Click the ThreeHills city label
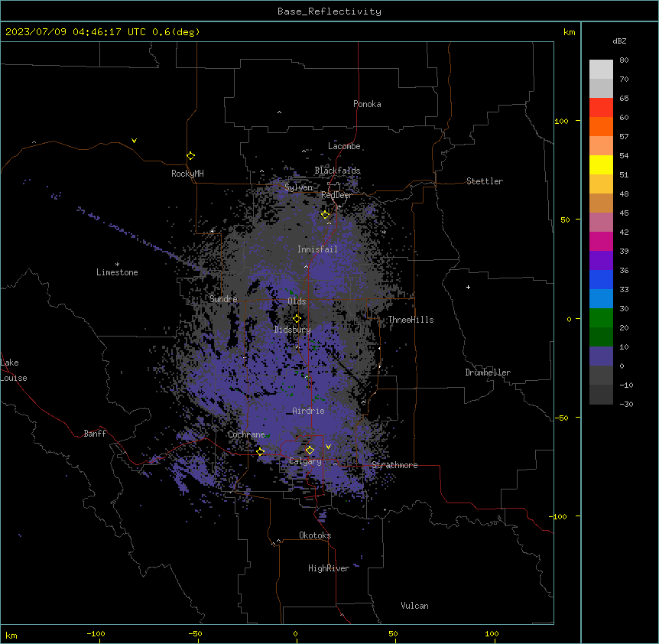Image resolution: width=659 pixels, height=644 pixels. pos(411,320)
